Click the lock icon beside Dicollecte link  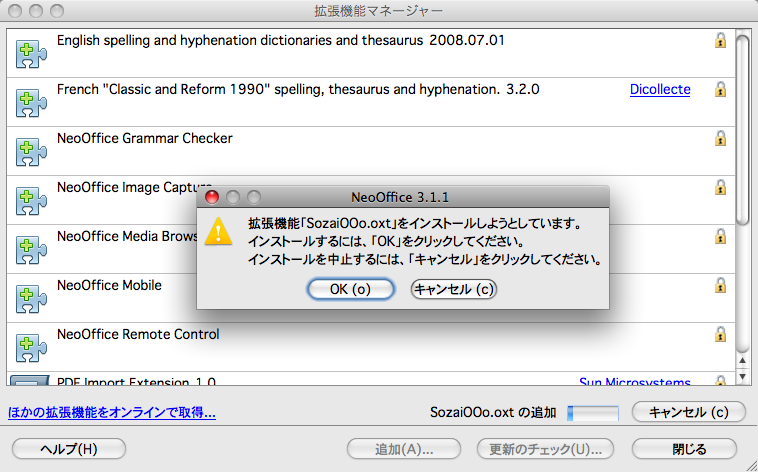[x=720, y=90]
